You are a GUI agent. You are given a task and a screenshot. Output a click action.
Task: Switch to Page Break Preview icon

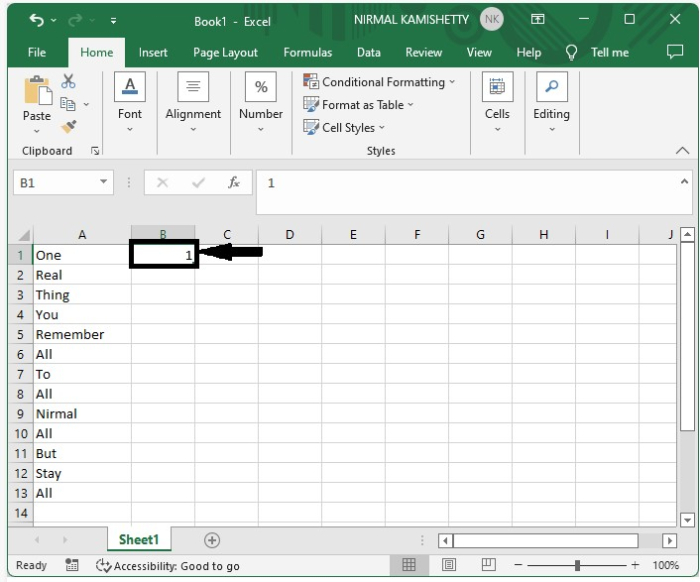click(488, 565)
